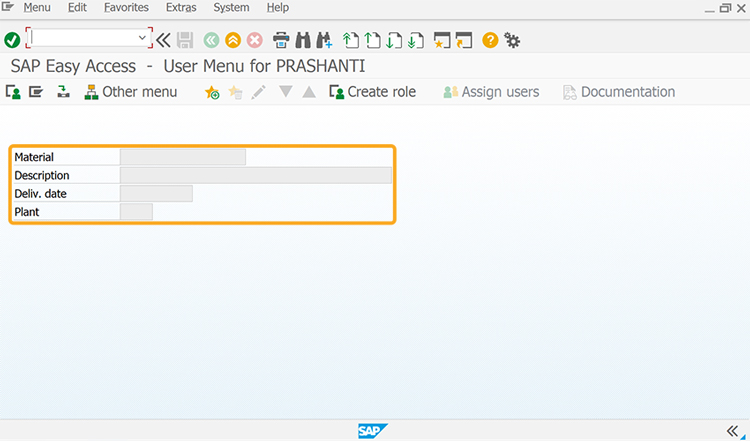This screenshot has height=441, width=750.
Task: Expand status bar with bottom-right chevrons
Action: (x=732, y=430)
